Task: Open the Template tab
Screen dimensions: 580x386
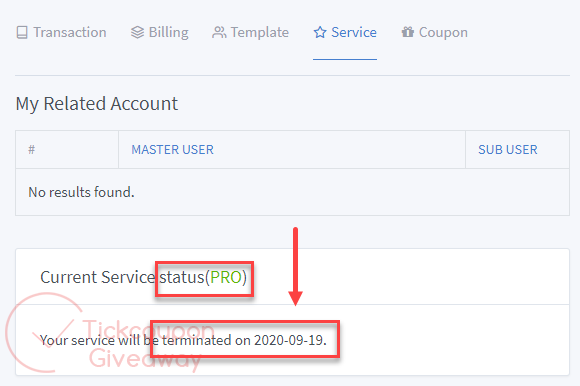Action: click(250, 33)
